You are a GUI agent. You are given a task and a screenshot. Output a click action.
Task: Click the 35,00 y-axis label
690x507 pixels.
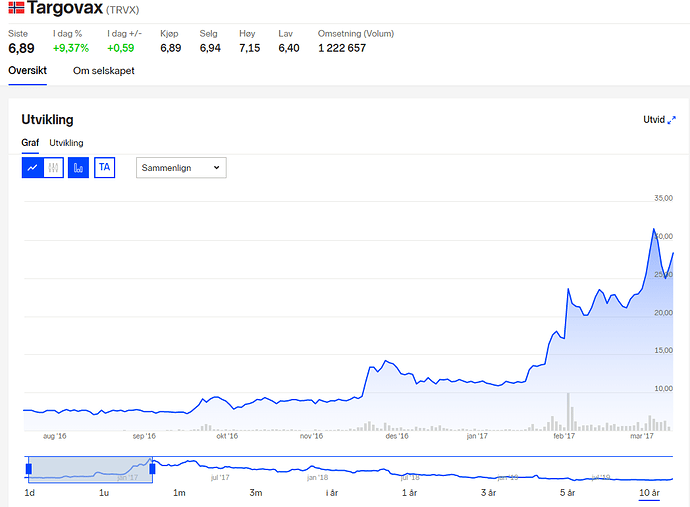663,198
